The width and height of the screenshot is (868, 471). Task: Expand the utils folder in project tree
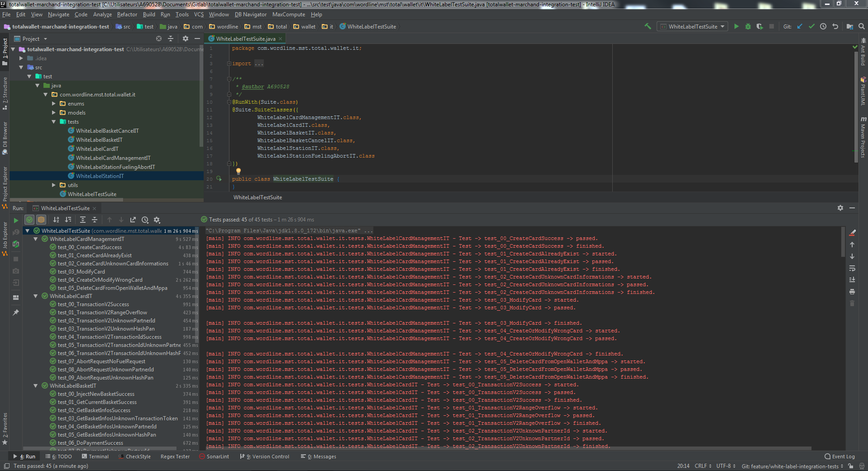pyautogui.click(x=54, y=185)
